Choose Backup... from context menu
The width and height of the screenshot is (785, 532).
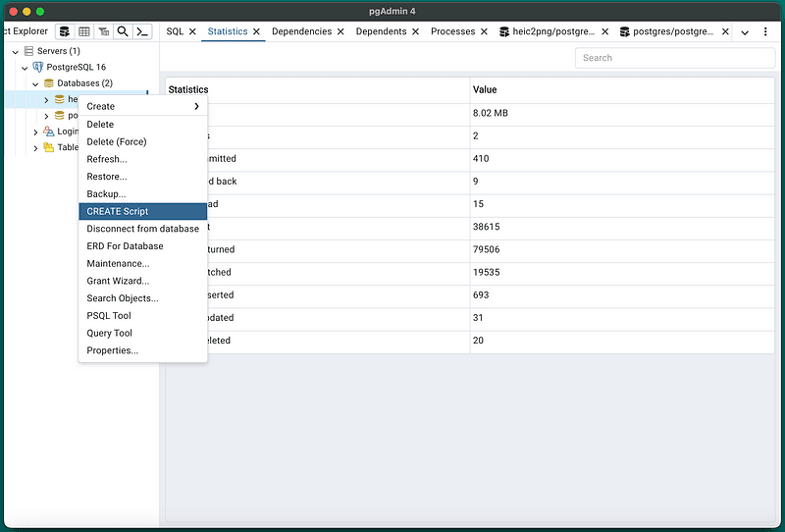[x=142, y=194]
